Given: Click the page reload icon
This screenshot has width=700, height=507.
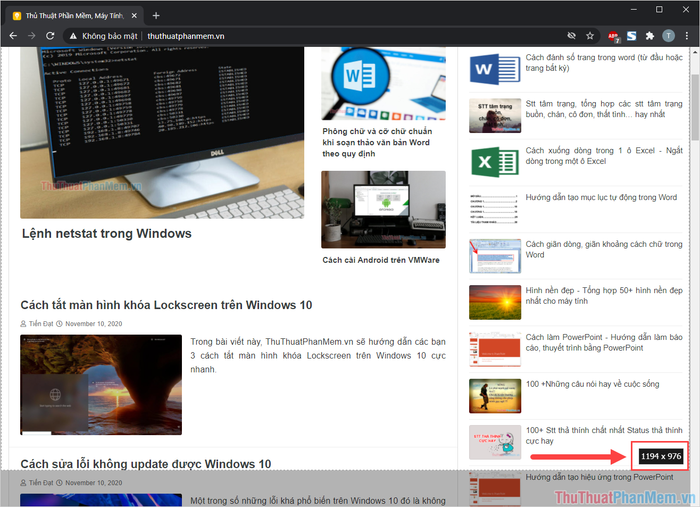Looking at the screenshot, I should click(x=51, y=35).
